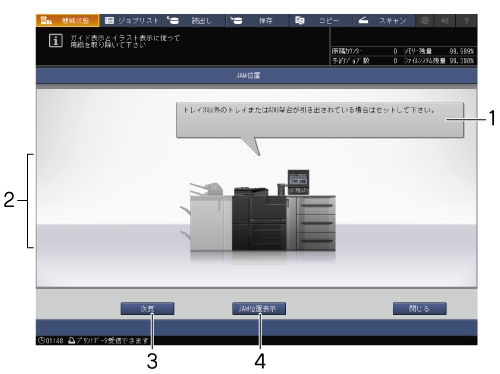Screen dimensions: 500x374
Task: Click the globe icon in top bar
Action: tap(425, 21)
